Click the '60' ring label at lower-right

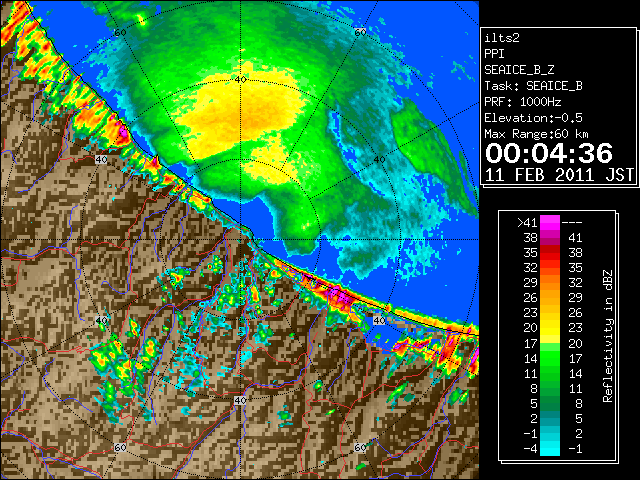pyautogui.click(x=360, y=448)
